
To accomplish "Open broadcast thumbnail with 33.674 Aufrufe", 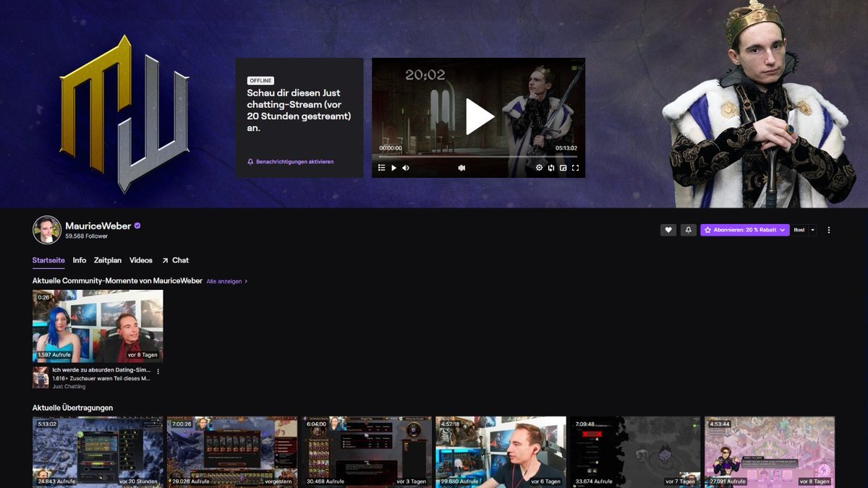I will click(635, 451).
